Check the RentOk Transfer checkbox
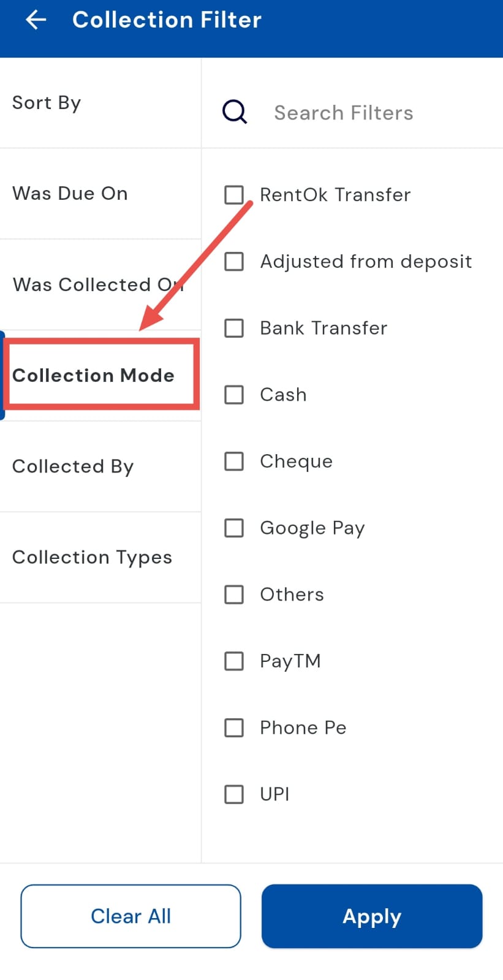Image resolution: width=503 pixels, height=980 pixels. point(234,195)
